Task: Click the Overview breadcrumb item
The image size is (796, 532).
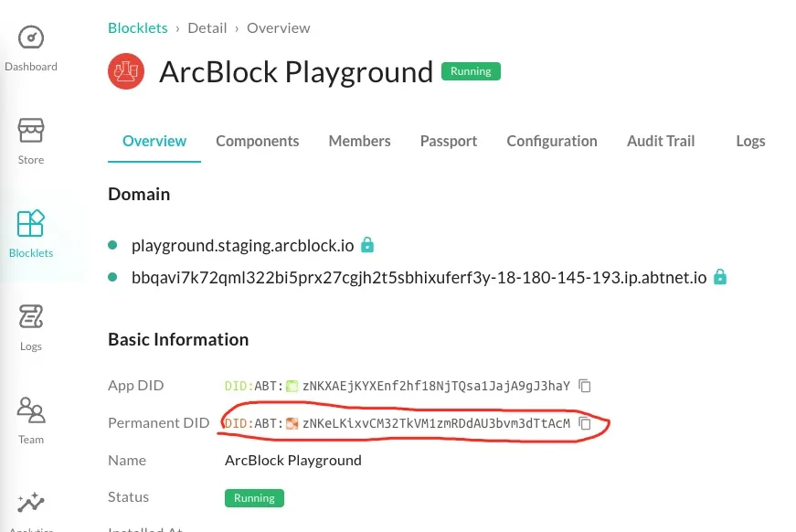Action: [278, 28]
